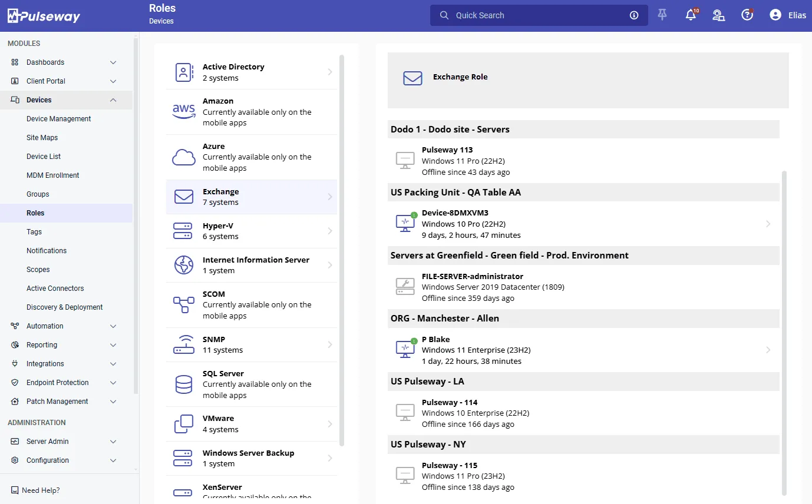The height and width of the screenshot is (504, 812).
Task: Open the remote support agent icon
Action: [x=719, y=15]
